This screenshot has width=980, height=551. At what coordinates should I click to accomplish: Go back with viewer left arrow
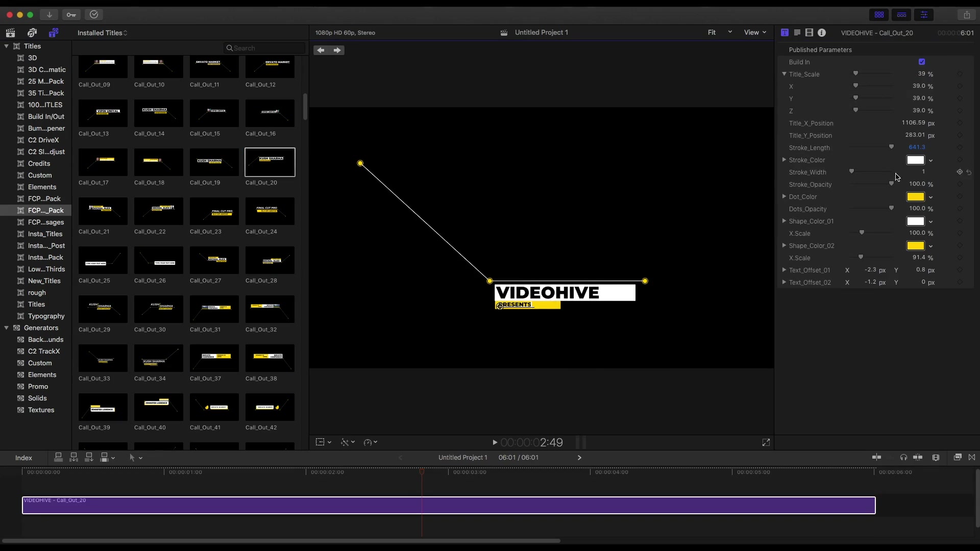pyautogui.click(x=321, y=50)
